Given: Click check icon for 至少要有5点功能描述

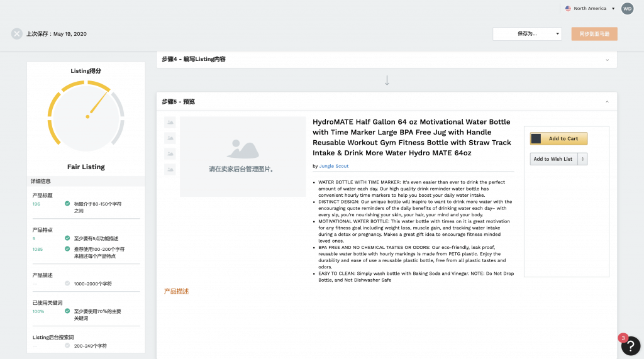Looking at the screenshot, I should click(67, 238).
